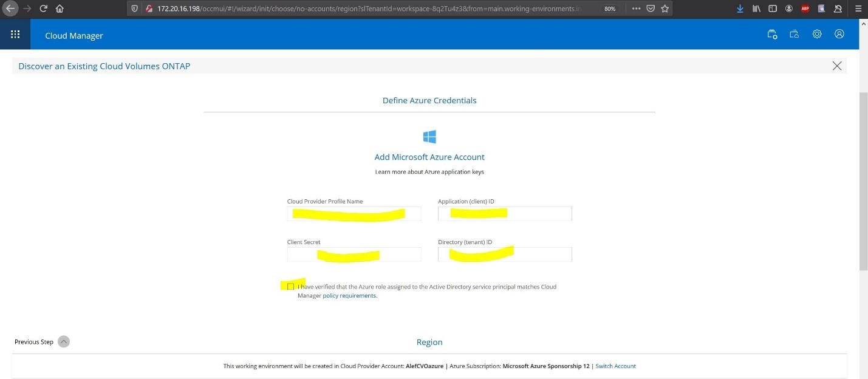Save page to Pocket
This screenshot has height=379, width=868.
[651, 9]
